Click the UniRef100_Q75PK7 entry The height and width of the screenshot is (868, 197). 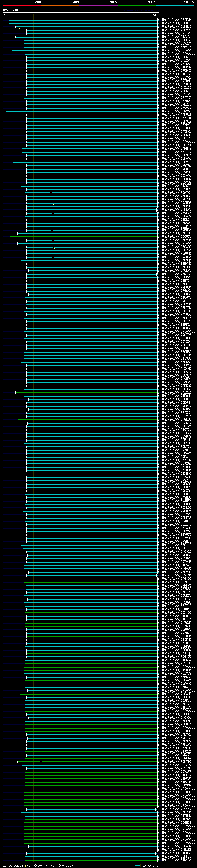pyautogui.click(x=177, y=71)
